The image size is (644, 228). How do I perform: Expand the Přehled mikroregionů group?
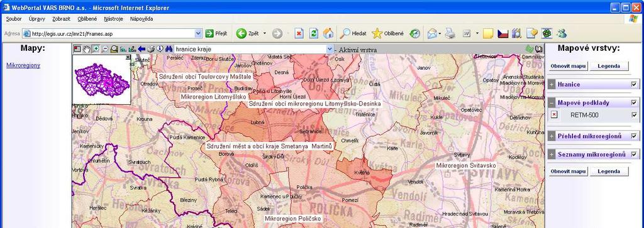tap(552, 136)
